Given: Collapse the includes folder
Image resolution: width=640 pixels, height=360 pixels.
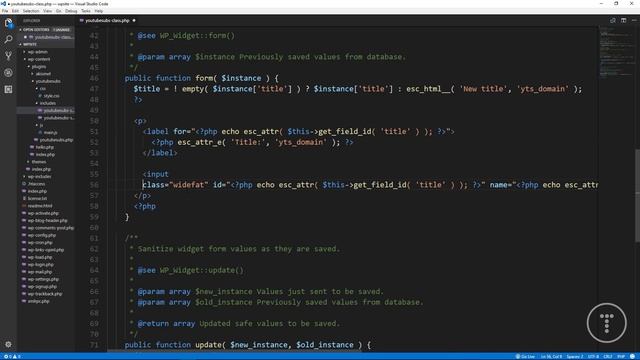Looking at the screenshot, I should (x=47, y=103).
